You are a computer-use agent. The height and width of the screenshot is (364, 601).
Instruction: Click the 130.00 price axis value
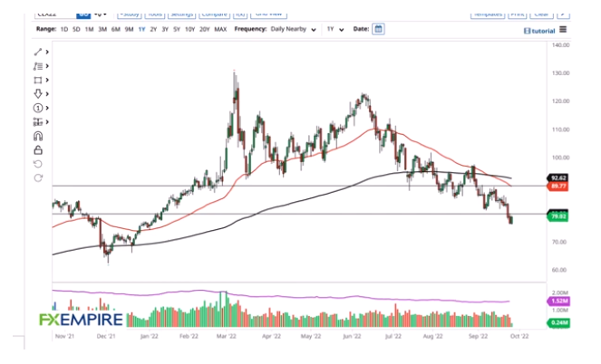click(x=561, y=72)
